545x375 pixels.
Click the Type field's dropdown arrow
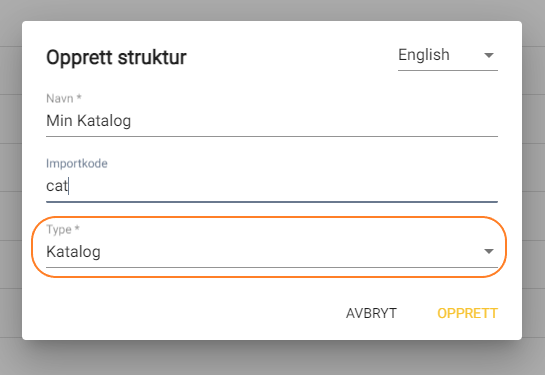489,251
